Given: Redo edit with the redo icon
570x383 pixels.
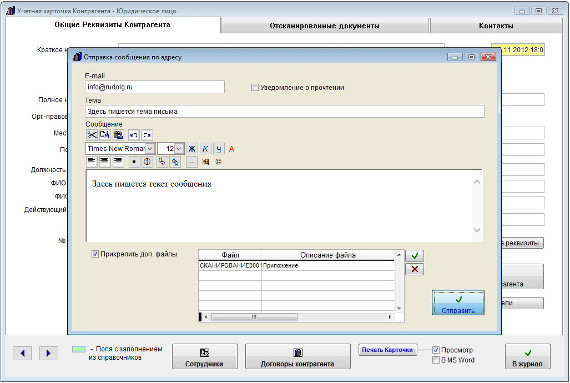Looking at the screenshot, I should pos(147,135).
